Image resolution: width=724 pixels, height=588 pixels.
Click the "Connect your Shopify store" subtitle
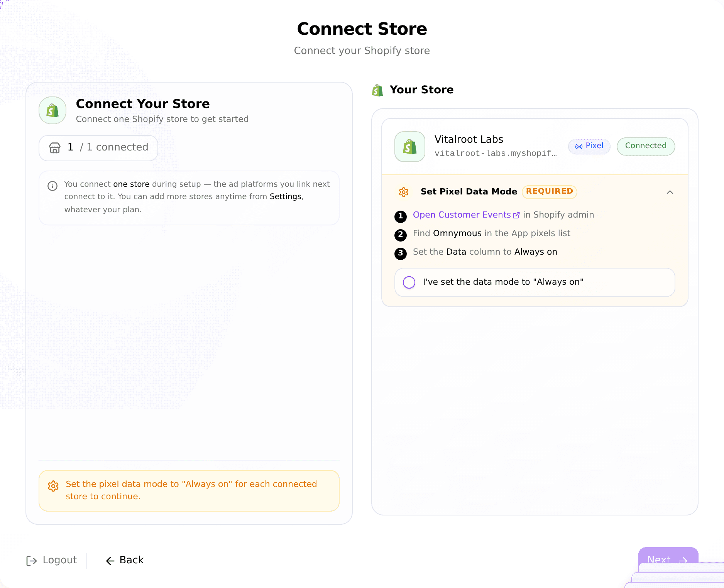[x=362, y=51]
